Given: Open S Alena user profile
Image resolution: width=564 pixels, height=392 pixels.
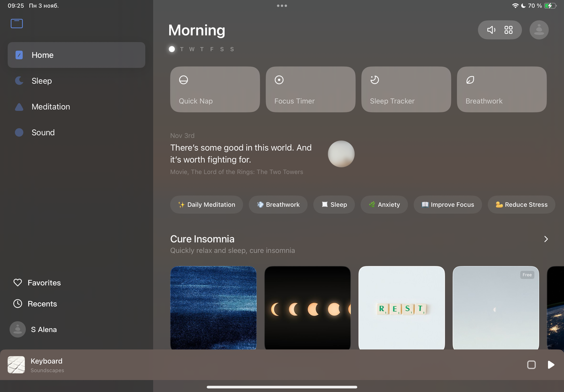Looking at the screenshot, I should [33, 329].
